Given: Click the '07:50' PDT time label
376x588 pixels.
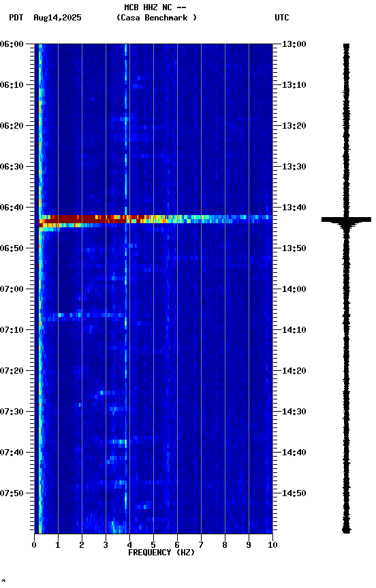Looking at the screenshot, I should click(x=12, y=493).
